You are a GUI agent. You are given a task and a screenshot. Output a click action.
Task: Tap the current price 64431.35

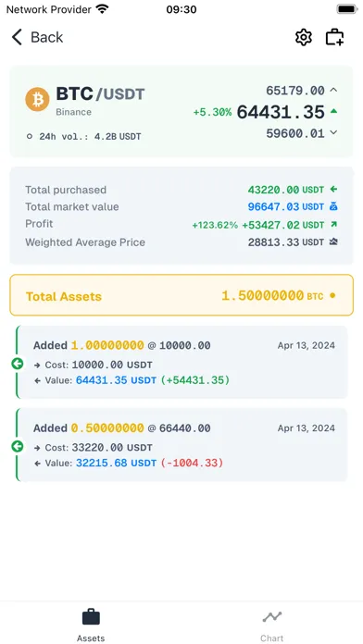click(281, 112)
